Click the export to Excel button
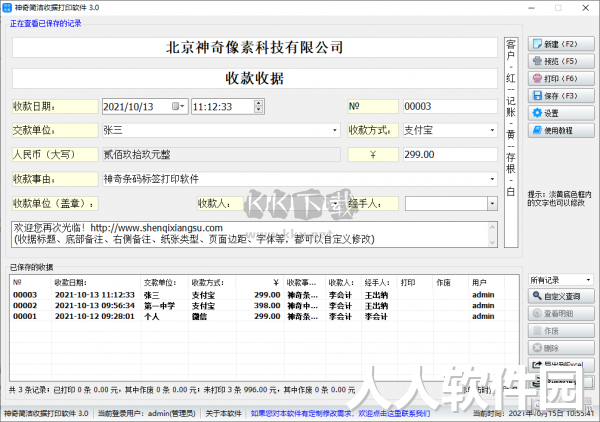Image resolution: width=600 pixels, height=422 pixels. [561, 364]
